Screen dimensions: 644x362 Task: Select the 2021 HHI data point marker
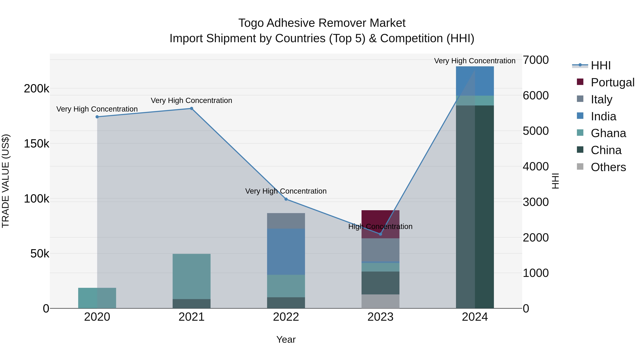[191, 109]
